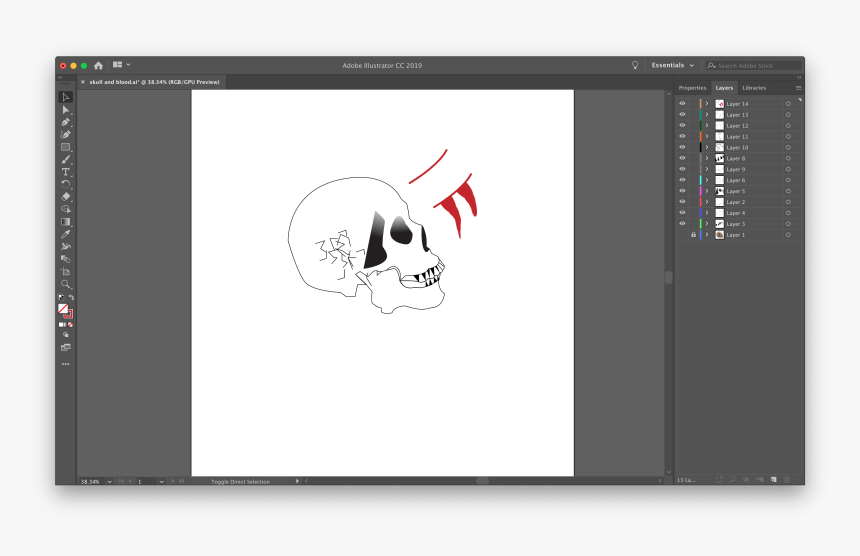Select the Artboard tool
Viewport: 860px width, 556px height.
click(65, 271)
